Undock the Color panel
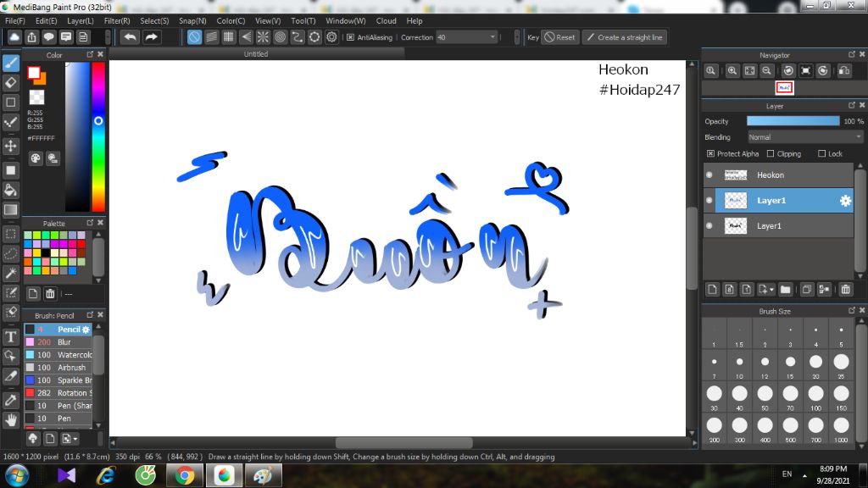 coord(90,54)
